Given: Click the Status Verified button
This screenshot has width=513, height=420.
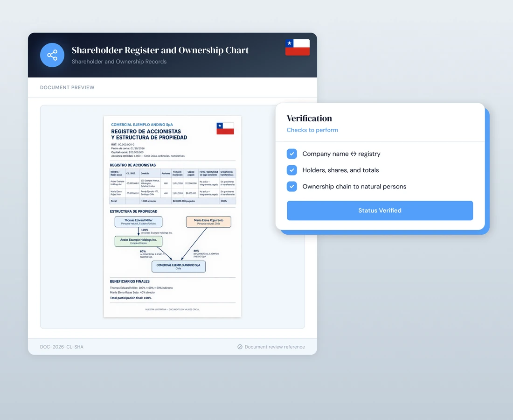Looking at the screenshot, I should [380, 210].
